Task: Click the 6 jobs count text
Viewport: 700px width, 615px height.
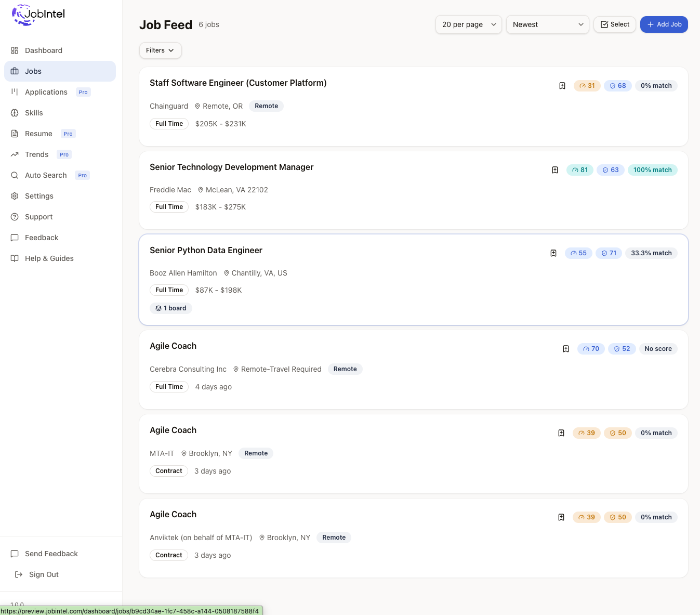Action: coord(209,24)
